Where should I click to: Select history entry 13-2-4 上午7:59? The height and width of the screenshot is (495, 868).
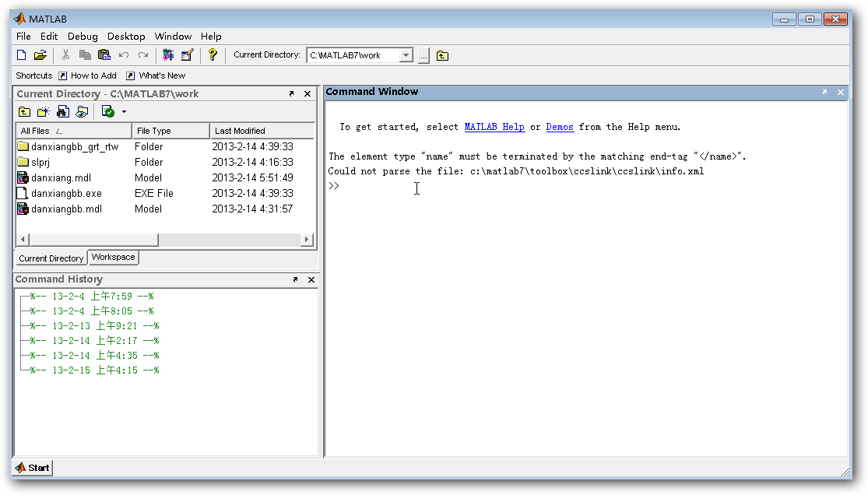(x=92, y=297)
